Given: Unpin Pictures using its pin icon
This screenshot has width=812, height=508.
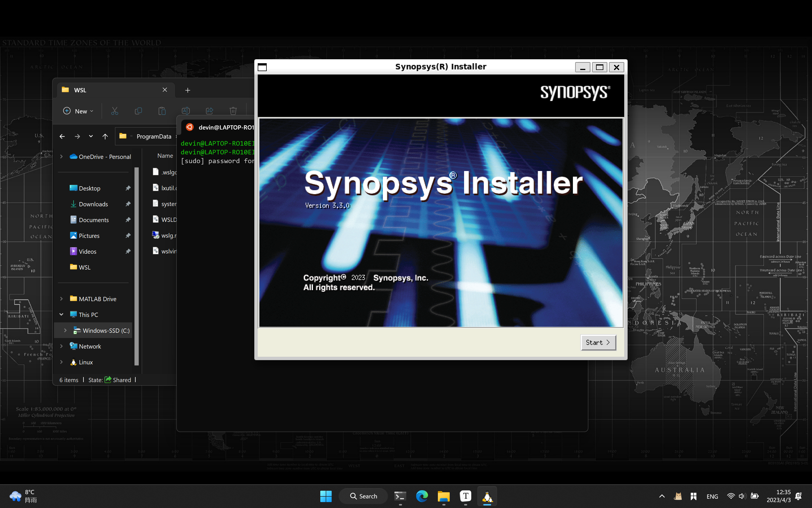Looking at the screenshot, I should click(x=128, y=236).
